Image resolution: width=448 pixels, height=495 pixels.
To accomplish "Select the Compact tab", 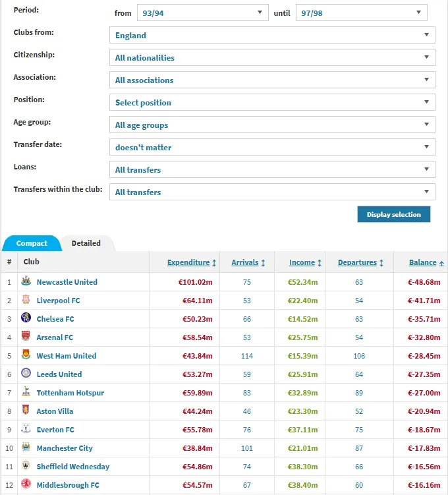I will 32,243.
